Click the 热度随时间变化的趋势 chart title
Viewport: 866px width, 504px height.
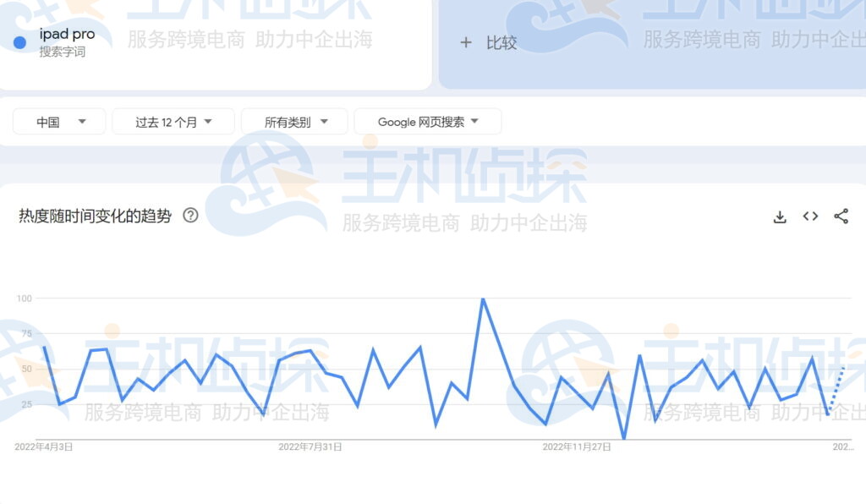96,216
